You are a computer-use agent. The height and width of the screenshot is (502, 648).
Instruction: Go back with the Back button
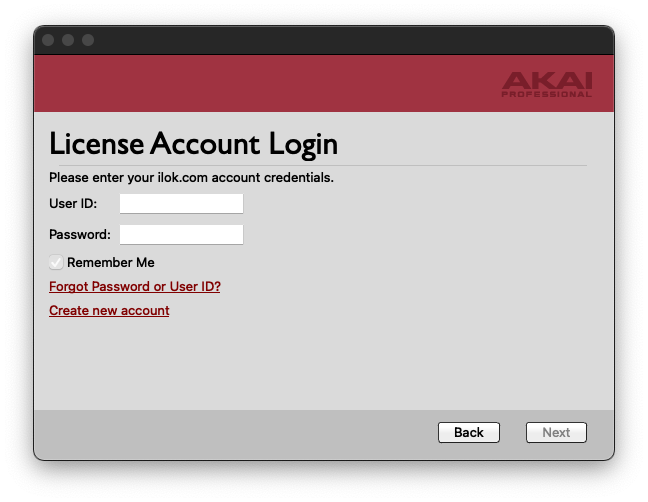point(469,432)
